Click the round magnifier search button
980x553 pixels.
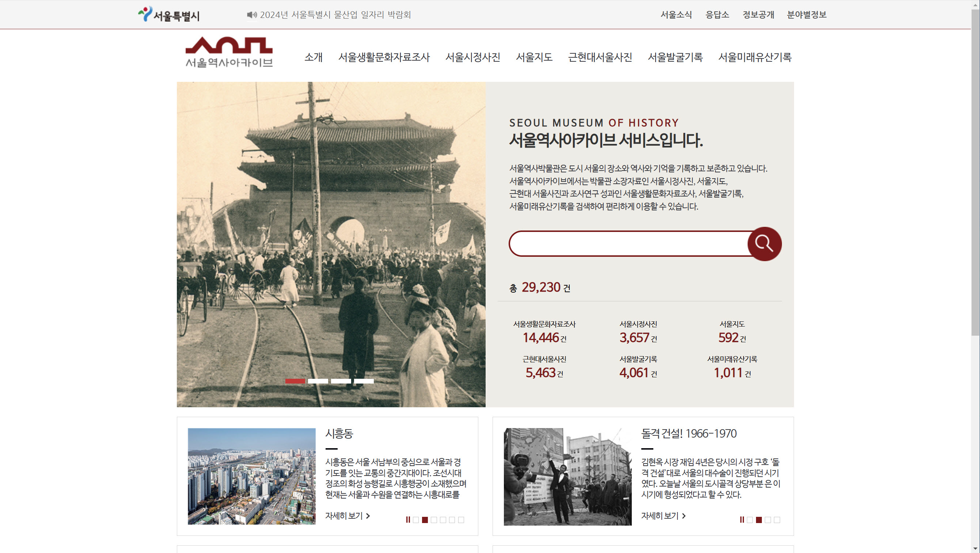[764, 244]
